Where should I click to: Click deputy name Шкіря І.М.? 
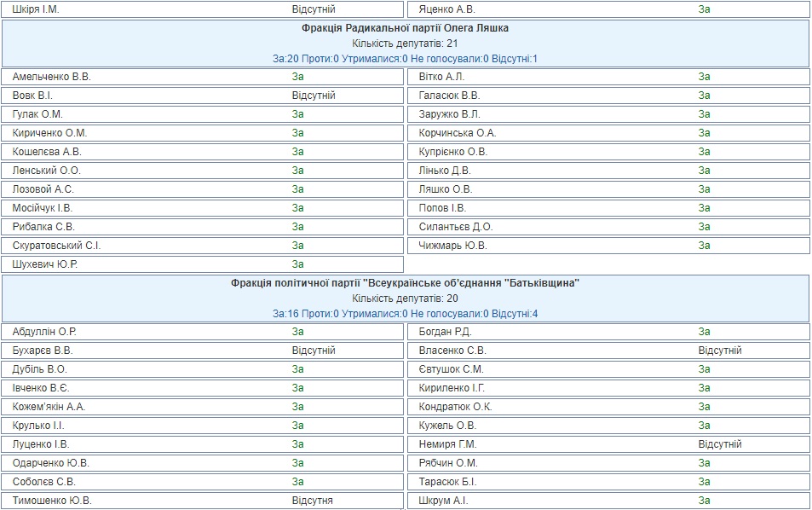coord(37,9)
